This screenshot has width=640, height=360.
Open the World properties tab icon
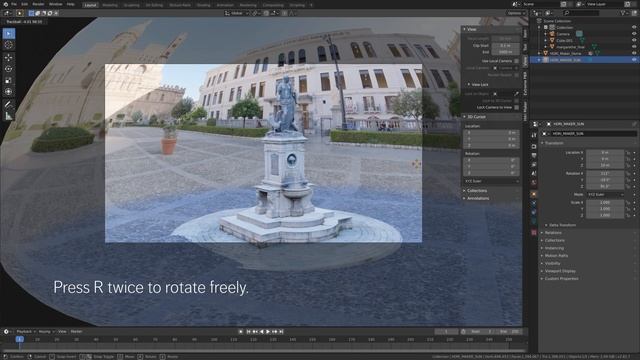[533, 182]
